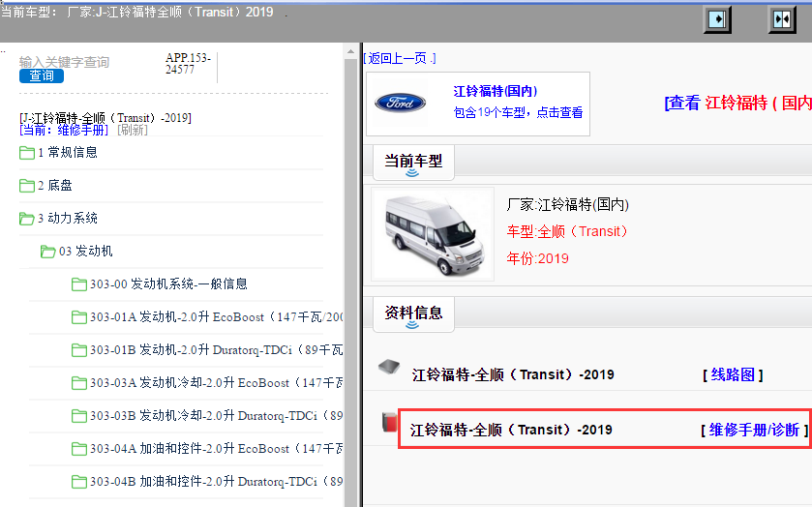Viewport: 812px width, 507px height.
Task: Open 303-01A 发动机-2.0升 EcoBoost entry
Action: (x=216, y=317)
